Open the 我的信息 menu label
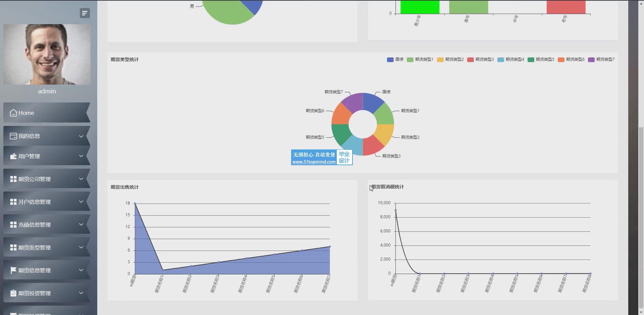This screenshot has height=315, width=644. pyautogui.click(x=29, y=136)
